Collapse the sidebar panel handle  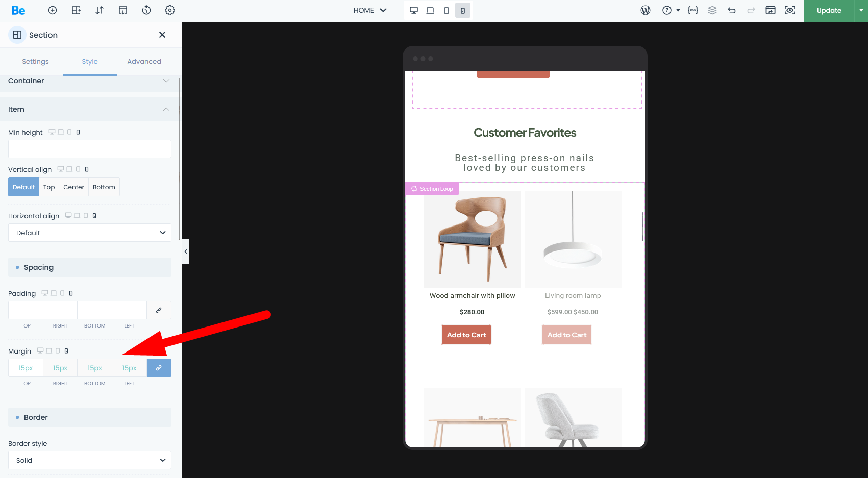click(x=186, y=251)
